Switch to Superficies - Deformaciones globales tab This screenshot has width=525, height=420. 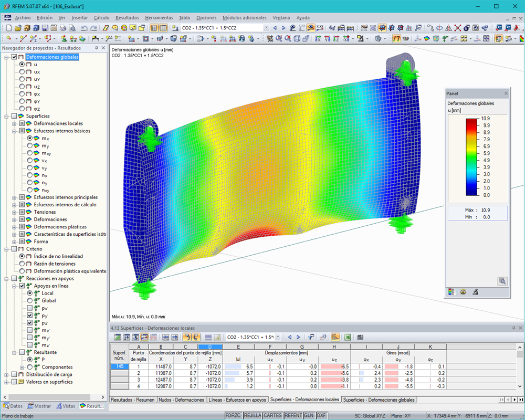coord(379,400)
